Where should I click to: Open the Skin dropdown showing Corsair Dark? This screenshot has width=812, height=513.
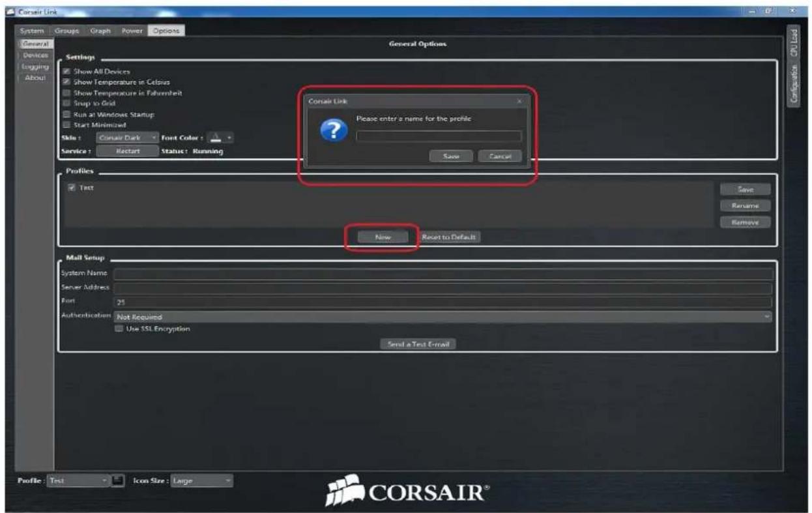pyautogui.click(x=127, y=138)
